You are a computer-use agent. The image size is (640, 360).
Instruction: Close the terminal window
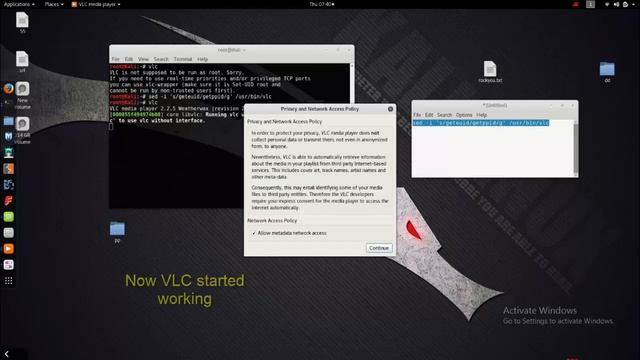coord(349,50)
